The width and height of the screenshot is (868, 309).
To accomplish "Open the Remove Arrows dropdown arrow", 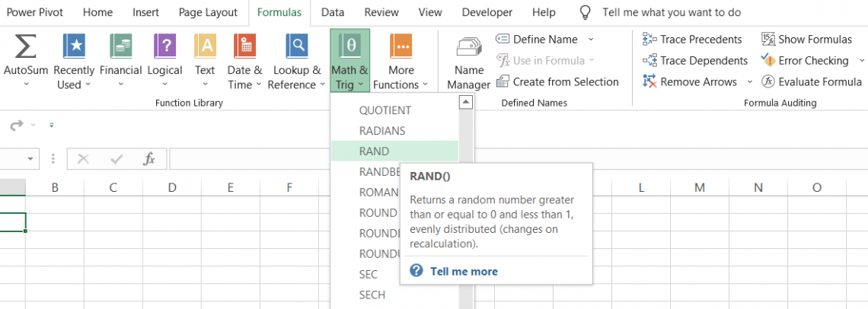I will [x=749, y=82].
